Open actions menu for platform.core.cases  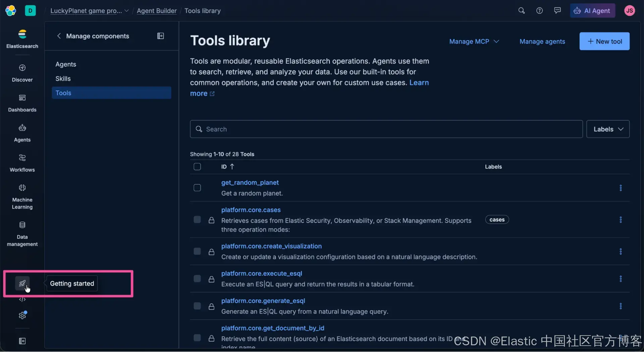(x=621, y=220)
